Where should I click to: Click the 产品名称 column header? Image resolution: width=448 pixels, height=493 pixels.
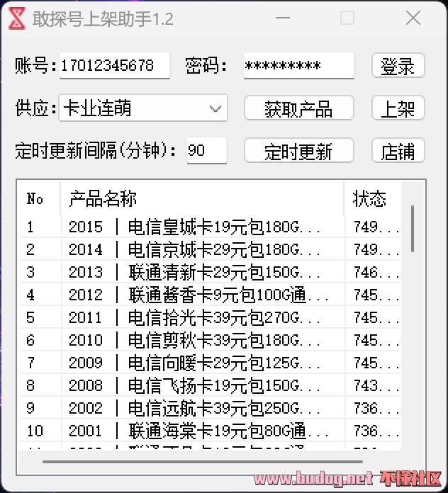point(202,198)
